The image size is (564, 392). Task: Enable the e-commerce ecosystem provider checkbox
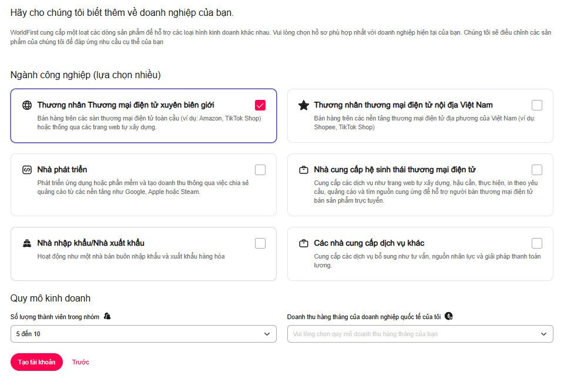tap(536, 170)
